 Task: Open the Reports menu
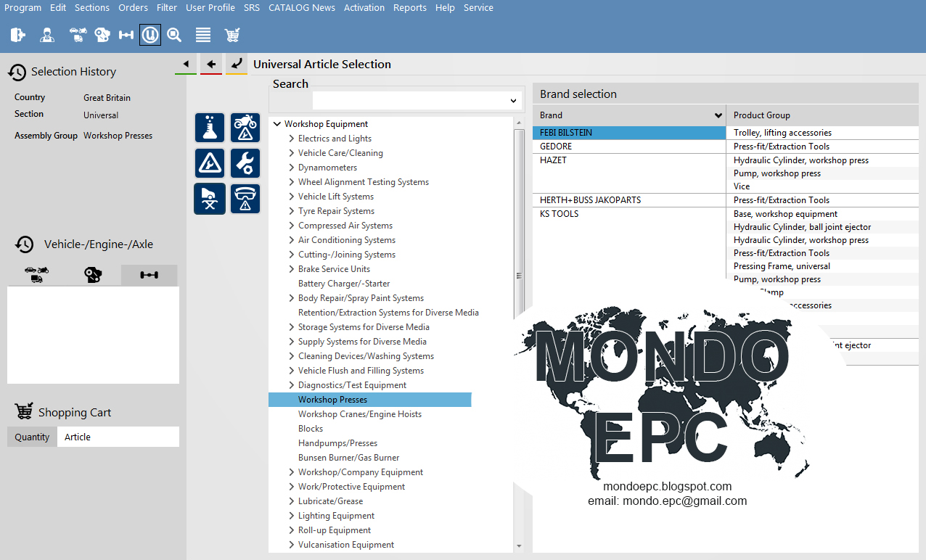point(410,7)
